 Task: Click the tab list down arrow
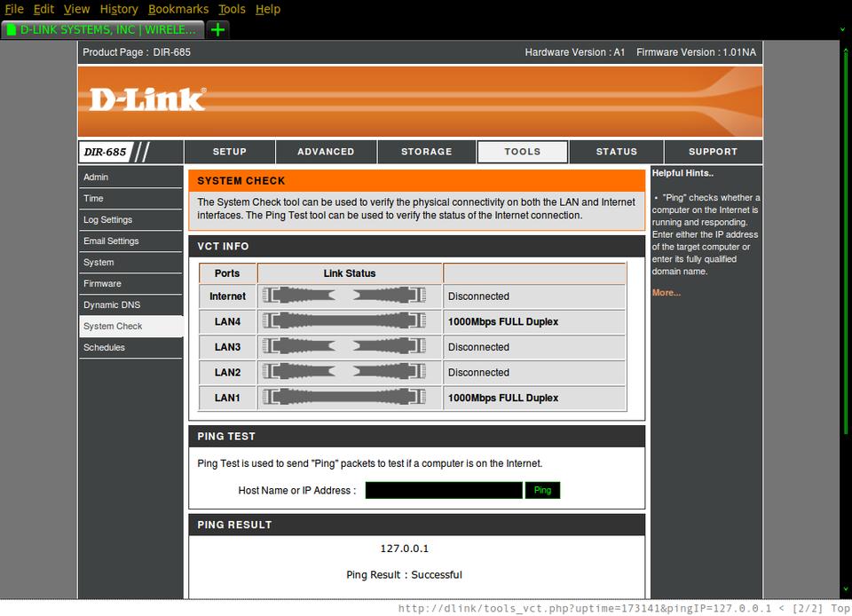[843, 30]
